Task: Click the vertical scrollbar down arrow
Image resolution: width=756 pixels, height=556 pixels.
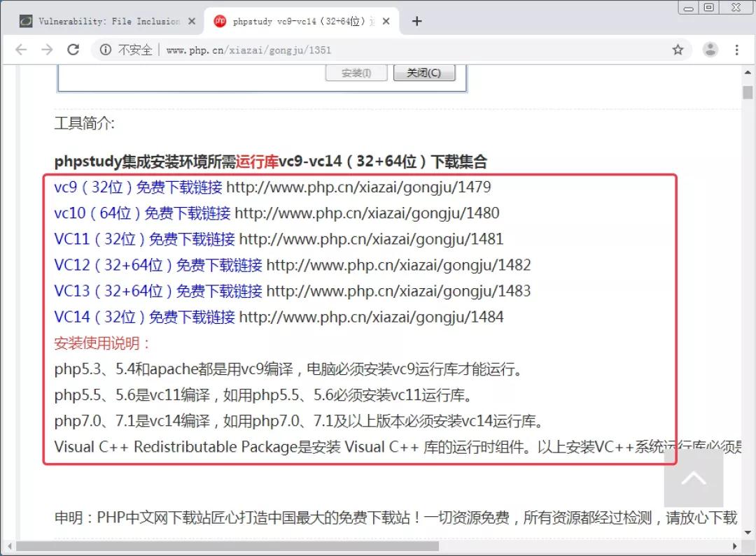Action: pyautogui.click(x=748, y=532)
